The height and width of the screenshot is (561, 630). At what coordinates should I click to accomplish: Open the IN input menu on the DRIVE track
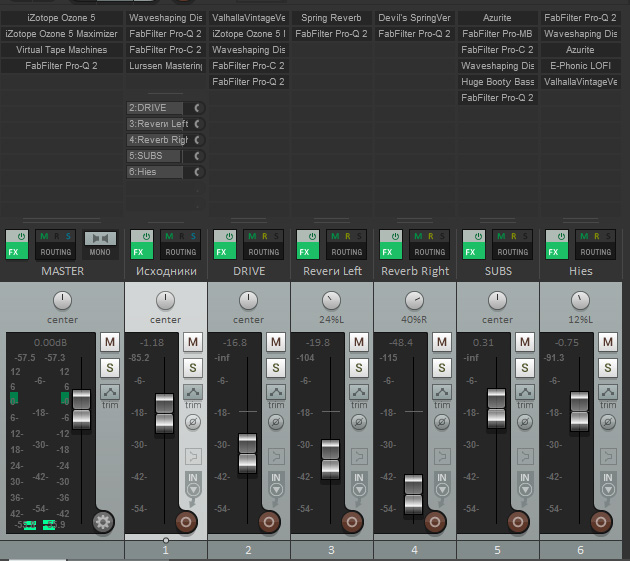[x=276, y=484]
